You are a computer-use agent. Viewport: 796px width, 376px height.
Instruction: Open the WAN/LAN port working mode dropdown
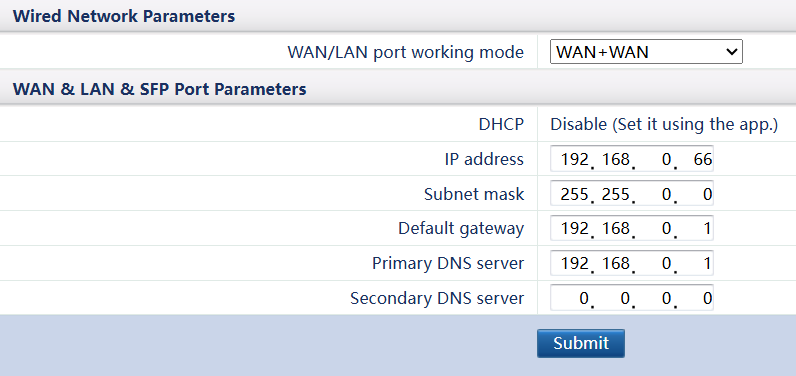point(646,52)
